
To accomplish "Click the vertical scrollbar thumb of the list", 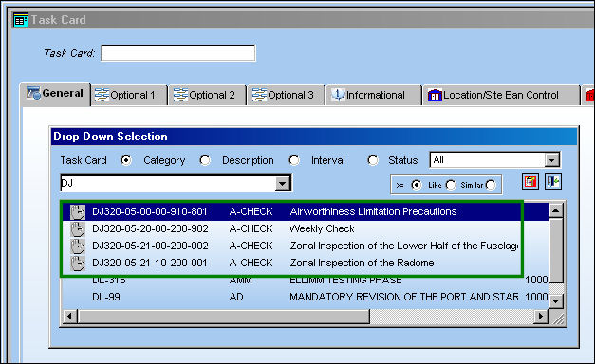I will pos(556,250).
